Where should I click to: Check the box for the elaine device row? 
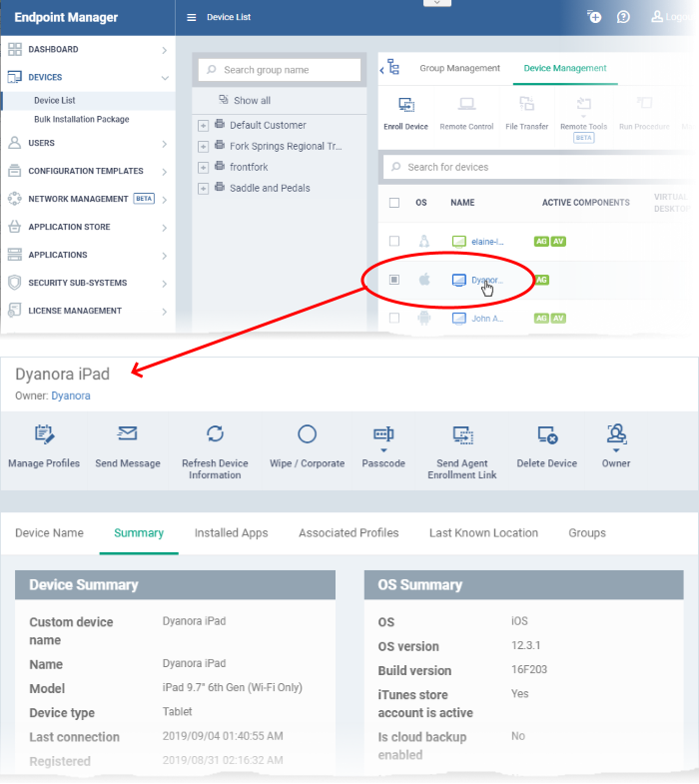[x=394, y=241]
